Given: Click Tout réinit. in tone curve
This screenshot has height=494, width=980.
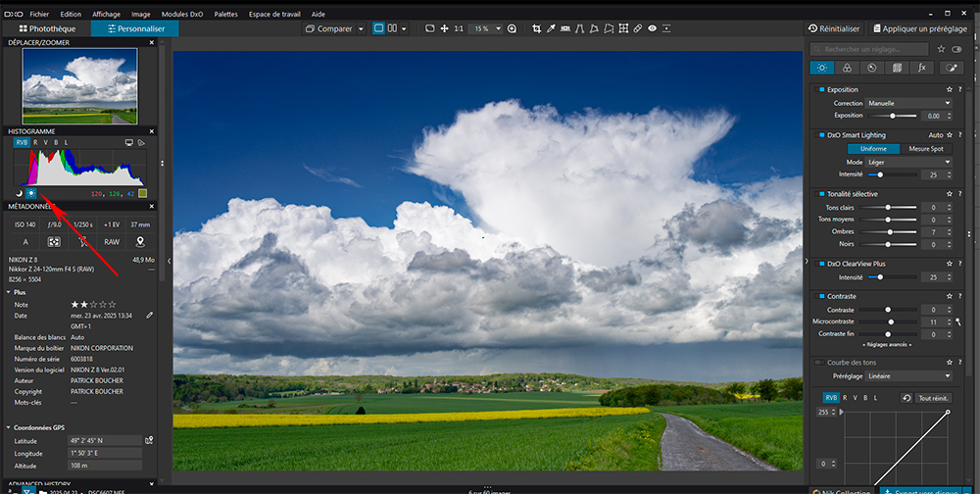Looking at the screenshot, I should pyautogui.click(x=934, y=398).
